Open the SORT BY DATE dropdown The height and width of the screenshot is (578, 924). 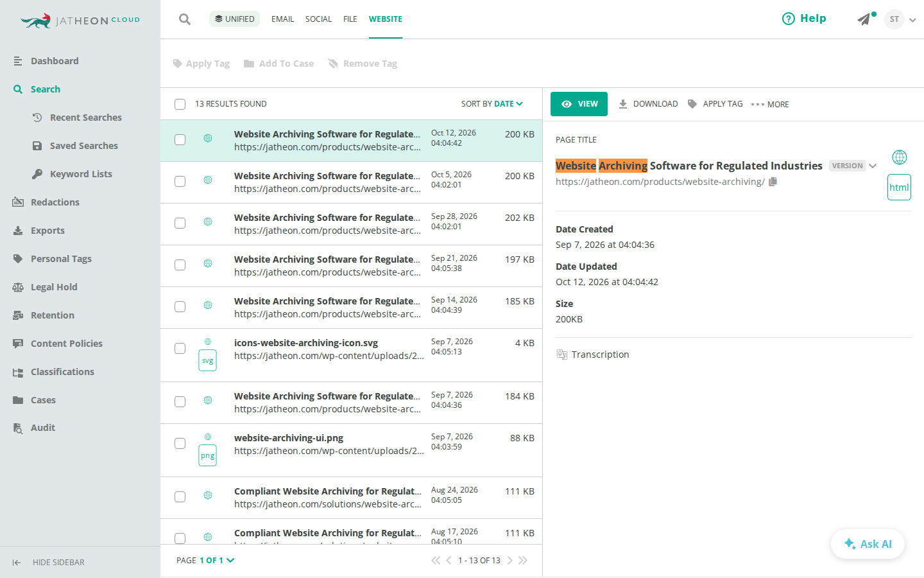tap(492, 104)
